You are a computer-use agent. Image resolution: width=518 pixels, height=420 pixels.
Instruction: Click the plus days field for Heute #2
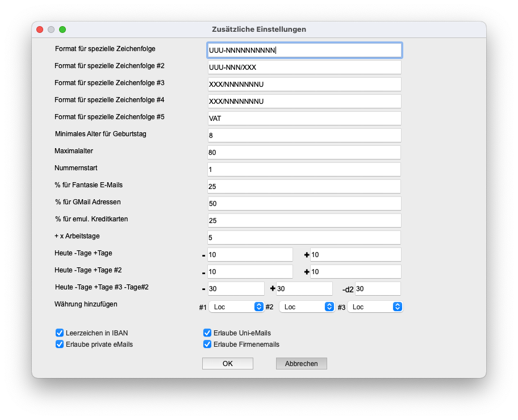point(356,272)
